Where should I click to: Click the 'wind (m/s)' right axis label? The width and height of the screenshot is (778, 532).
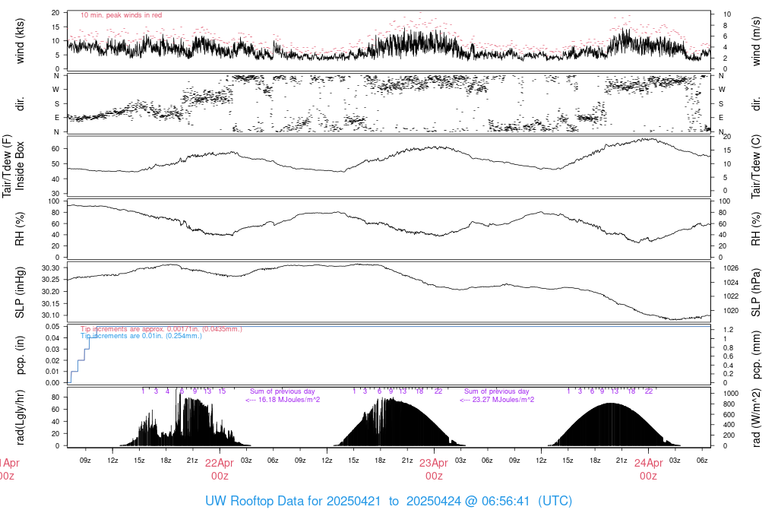click(756, 41)
